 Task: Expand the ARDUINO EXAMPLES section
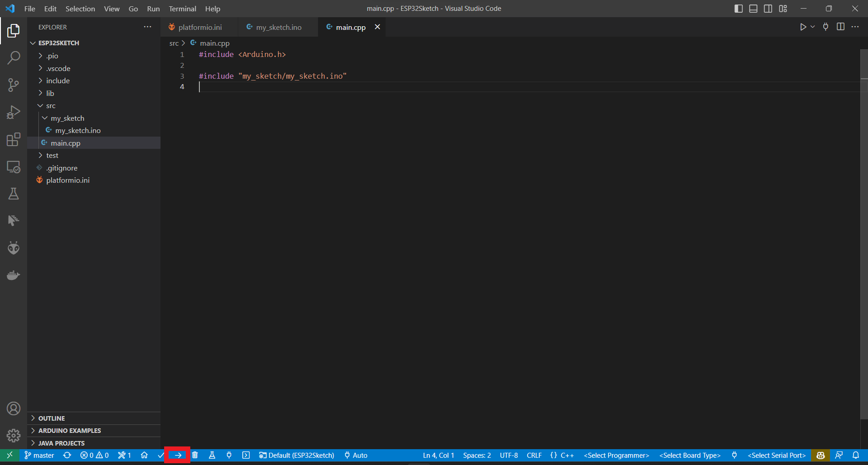[69, 430]
